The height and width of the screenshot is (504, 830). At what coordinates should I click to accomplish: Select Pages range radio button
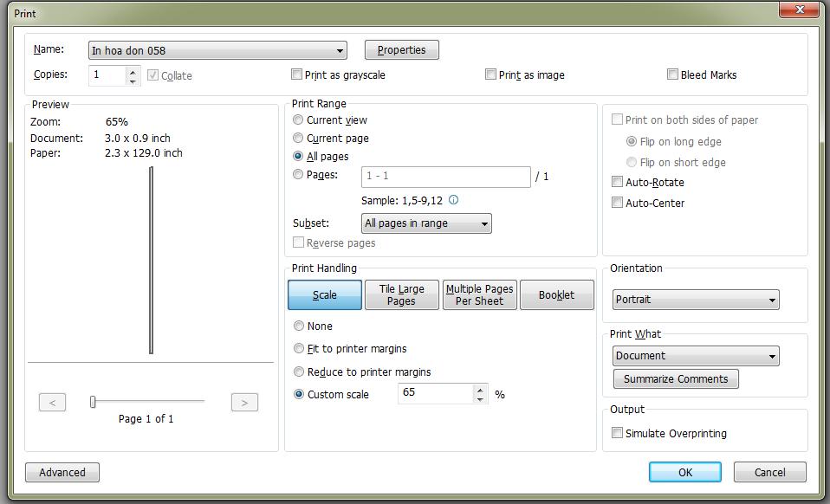(x=298, y=174)
